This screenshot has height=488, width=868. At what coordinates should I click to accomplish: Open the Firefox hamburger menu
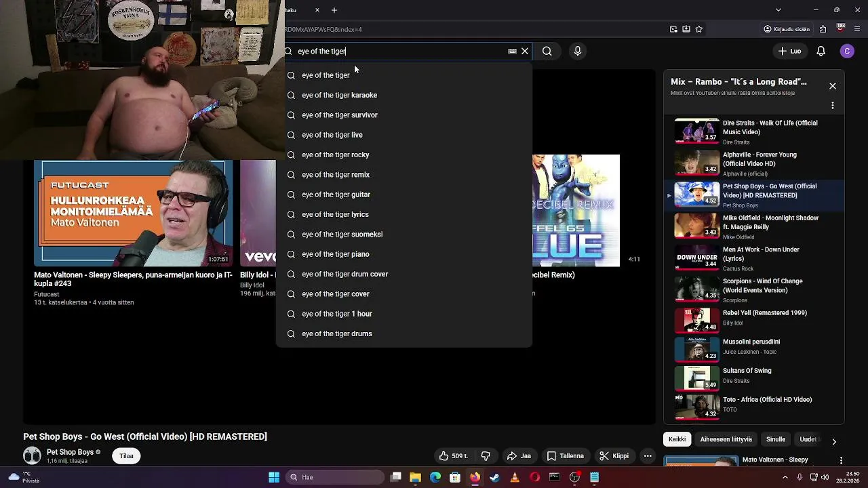857,29
